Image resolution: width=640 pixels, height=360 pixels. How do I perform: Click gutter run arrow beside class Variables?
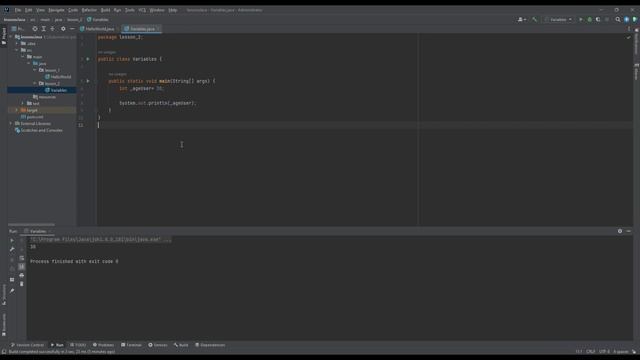pyautogui.click(x=88, y=59)
